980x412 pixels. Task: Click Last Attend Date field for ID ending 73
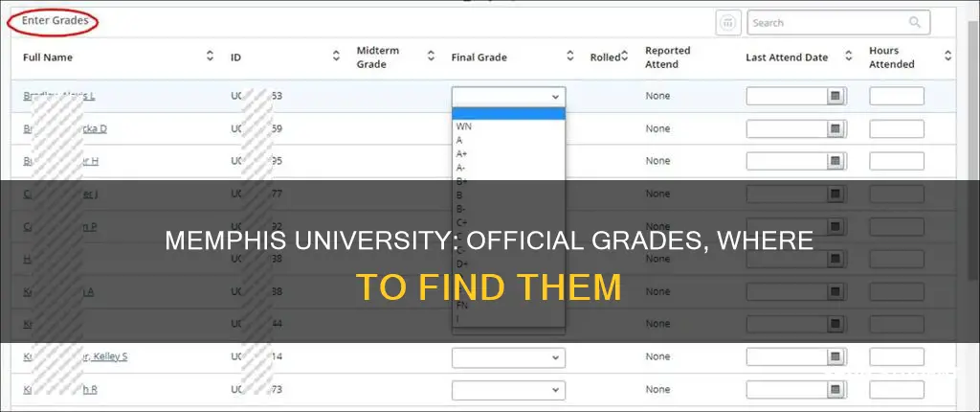pyautogui.click(x=788, y=389)
